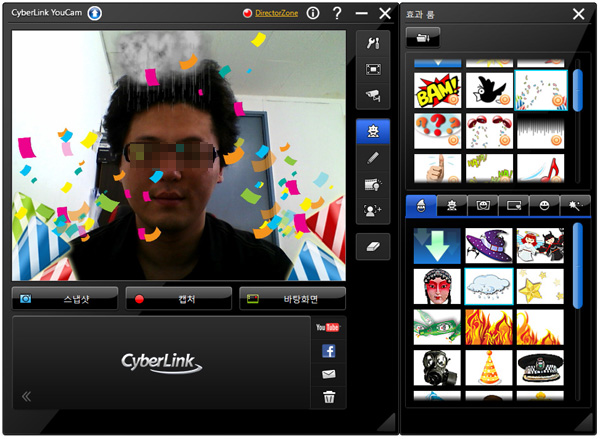Select the highlighted effects icon in sidebar
Viewport: 600px width, 439px height.
pos(373,131)
